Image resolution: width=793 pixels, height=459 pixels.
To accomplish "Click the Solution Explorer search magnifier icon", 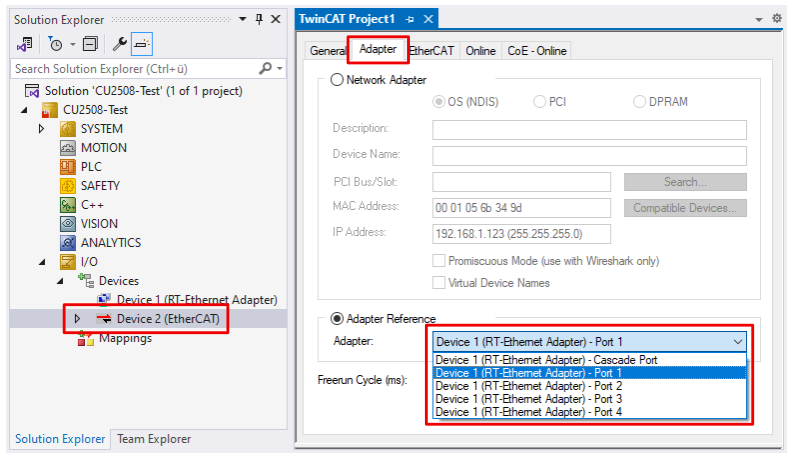I will pyautogui.click(x=265, y=68).
